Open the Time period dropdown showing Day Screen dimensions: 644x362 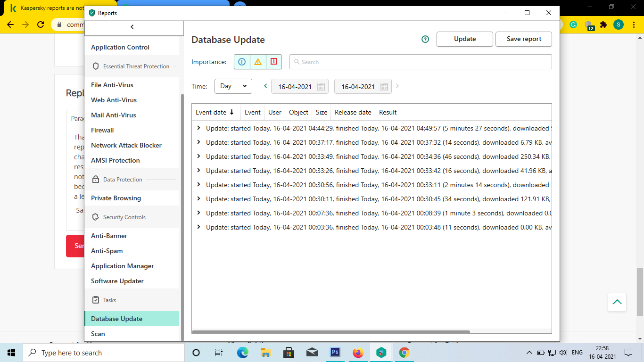tap(233, 86)
